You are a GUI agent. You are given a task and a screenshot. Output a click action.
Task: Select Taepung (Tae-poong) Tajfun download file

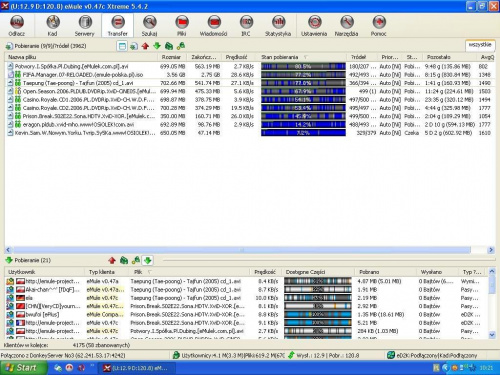click(250, 83)
